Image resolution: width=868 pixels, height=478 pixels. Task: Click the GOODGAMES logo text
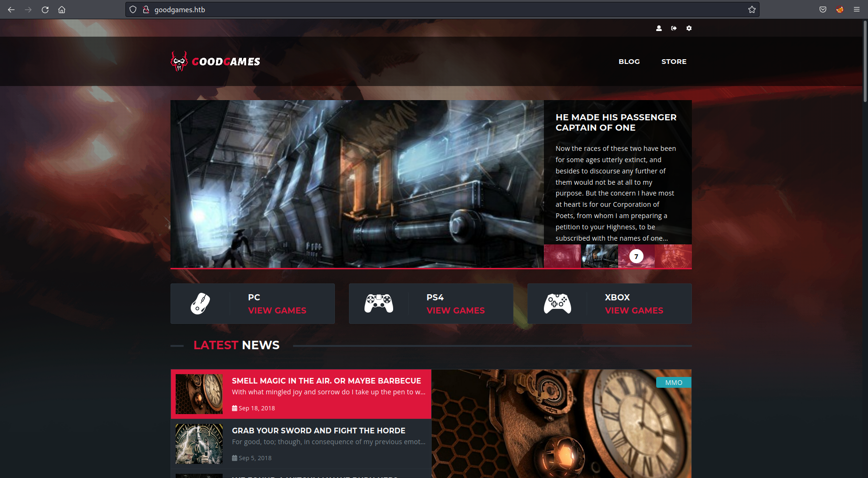(226, 62)
